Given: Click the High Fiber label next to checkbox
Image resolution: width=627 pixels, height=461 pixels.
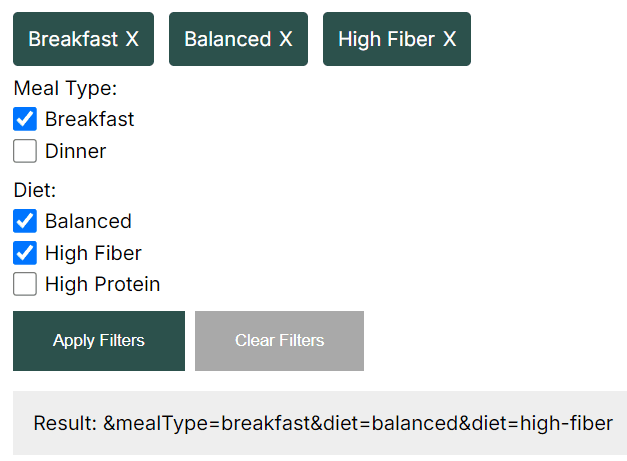Looking at the screenshot, I should (x=93, y=253).
